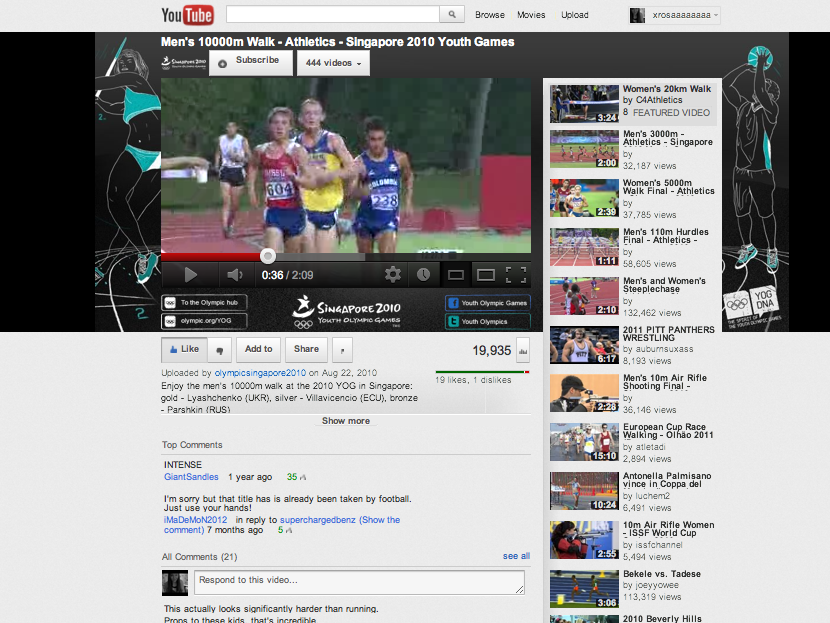830x623 pixels.
Task: Show video statistics chart
Action: [x=523, y=350]
